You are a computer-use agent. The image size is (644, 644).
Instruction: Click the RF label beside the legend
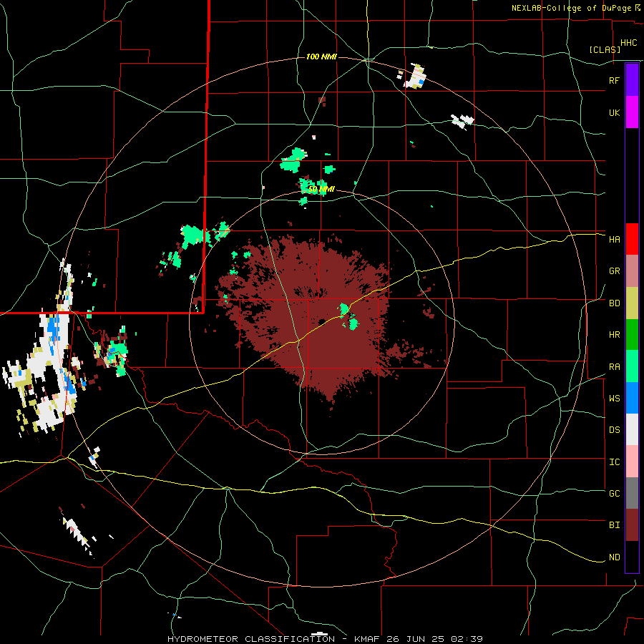click(x=614, y=80)
